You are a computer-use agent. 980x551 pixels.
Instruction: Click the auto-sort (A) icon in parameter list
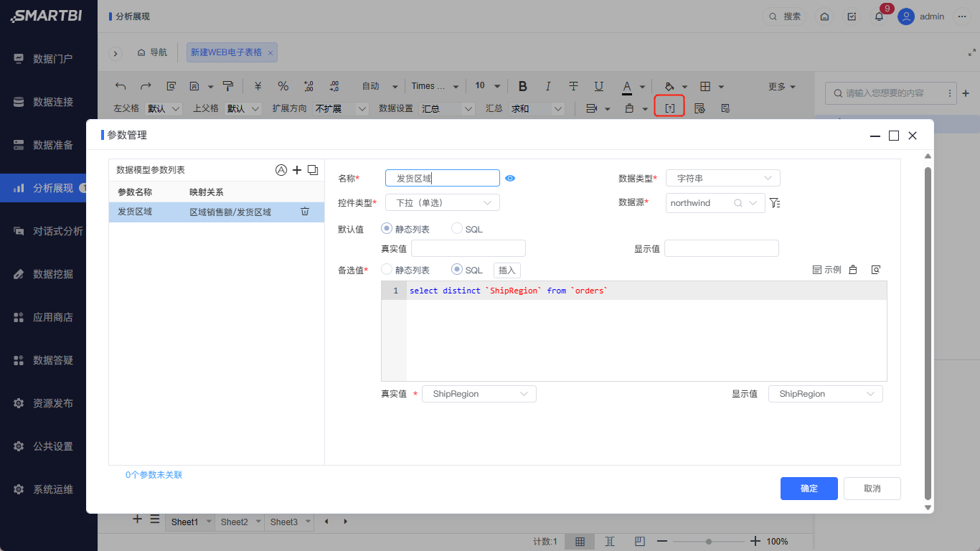click(x=281, y=170)
